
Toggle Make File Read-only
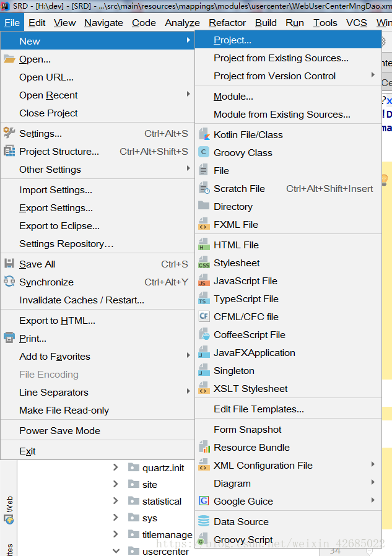point(64,410)
